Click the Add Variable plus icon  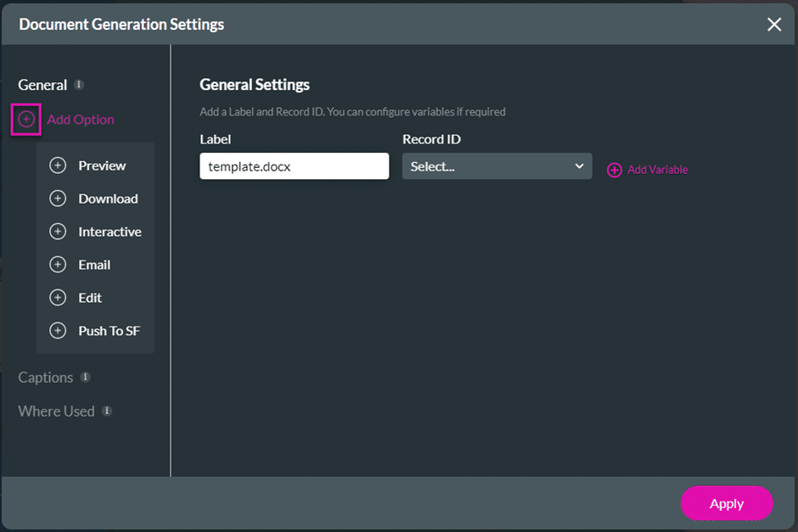point(615,170)
